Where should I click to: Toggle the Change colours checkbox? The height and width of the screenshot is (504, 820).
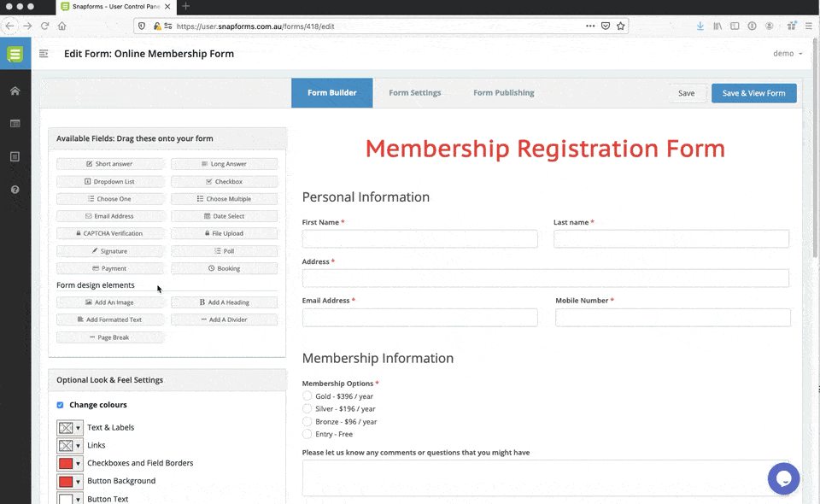pos(60,405)
